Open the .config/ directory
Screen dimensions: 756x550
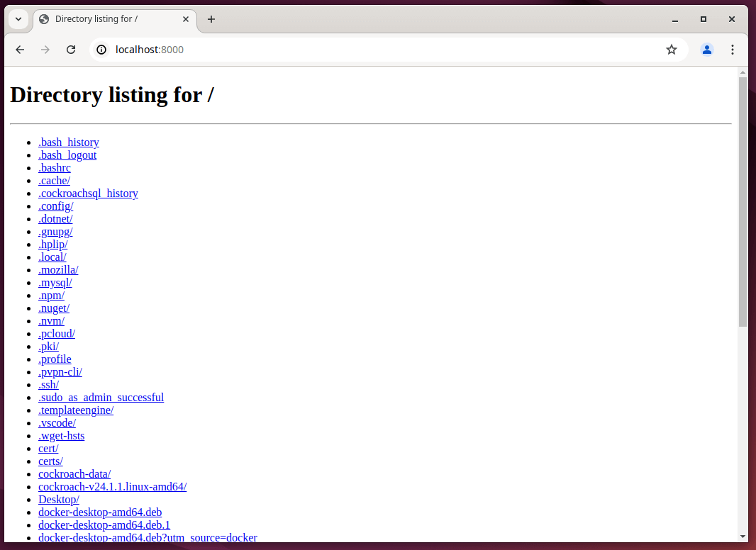pos(56,206)
